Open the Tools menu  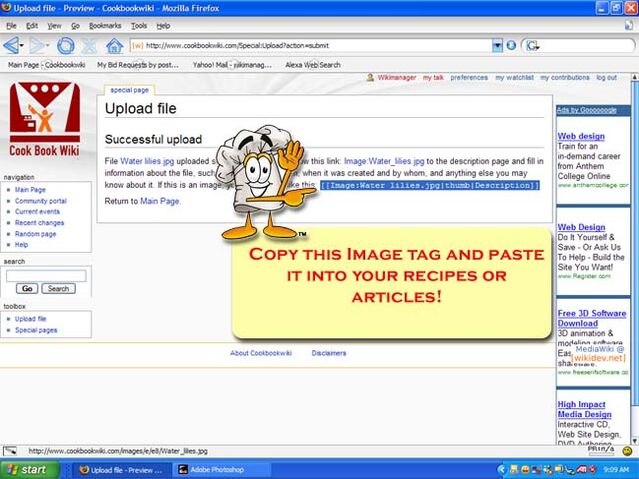tap(139, 26)
